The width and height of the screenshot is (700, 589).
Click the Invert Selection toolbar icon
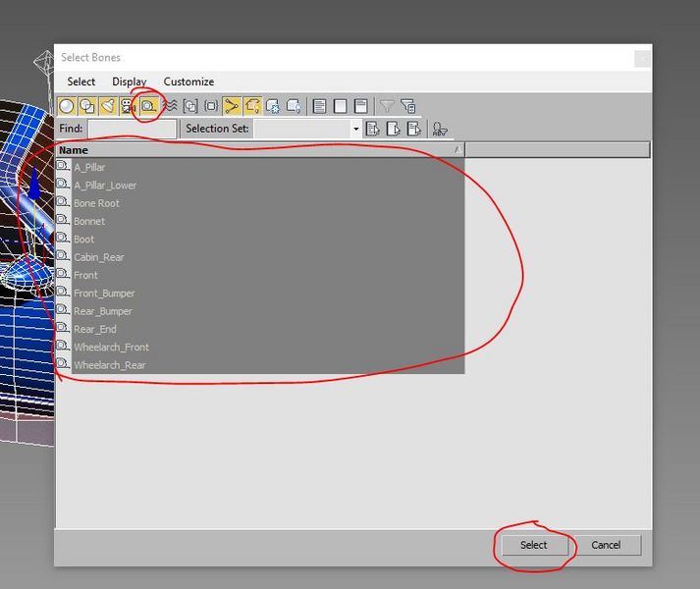[361, 106]
